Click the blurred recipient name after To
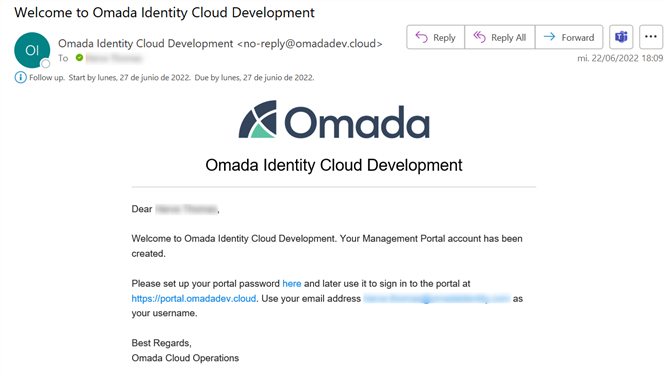 click(x=114, y=58)
